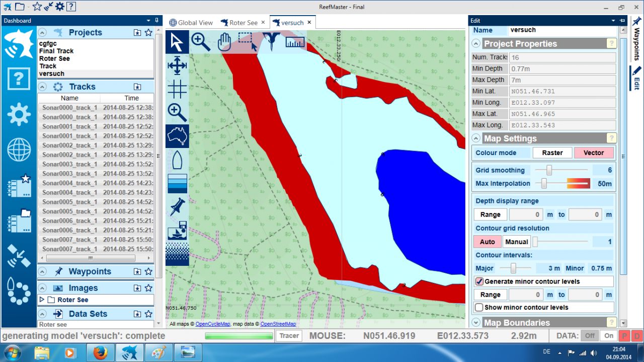The image size is (644, 362).
Task: Select the arrow pointer tool
Action: [177, 42]
